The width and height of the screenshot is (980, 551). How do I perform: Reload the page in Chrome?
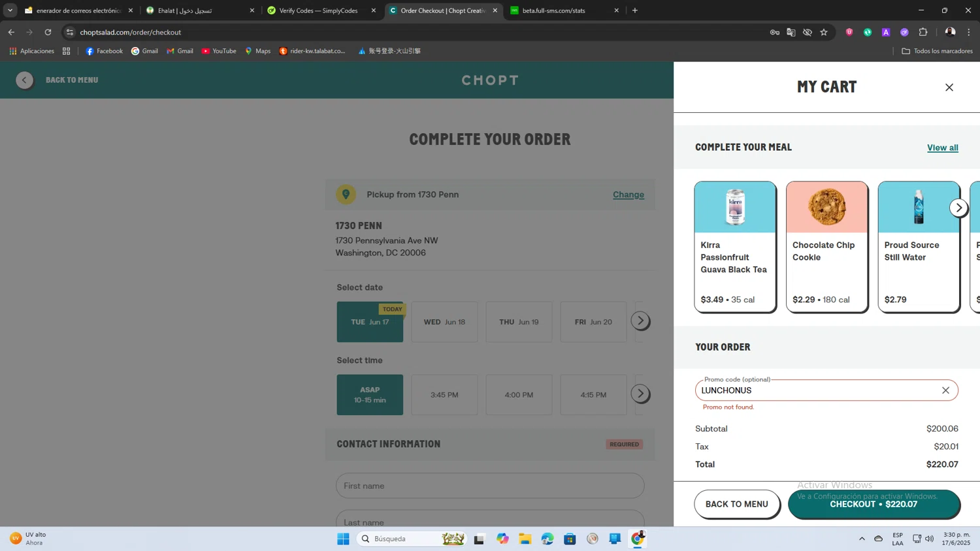(x=48, y=32)
